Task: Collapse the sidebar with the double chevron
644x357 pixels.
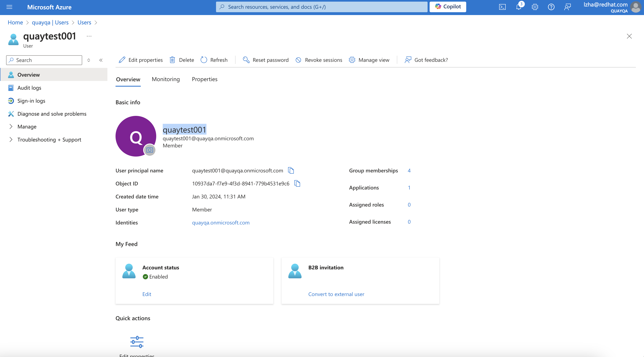Action: [x=101, y=60]
